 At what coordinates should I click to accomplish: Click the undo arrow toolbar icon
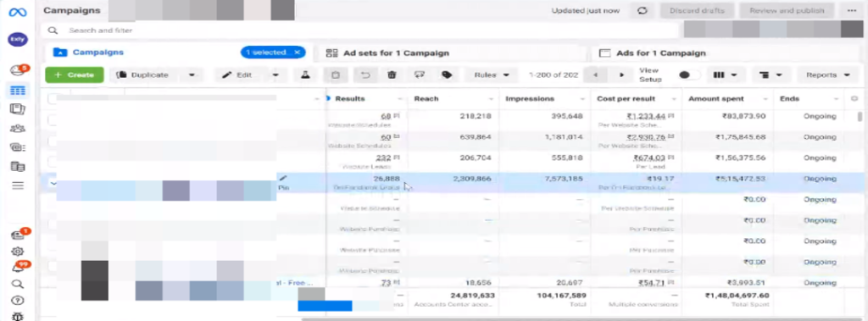point(364,75)
